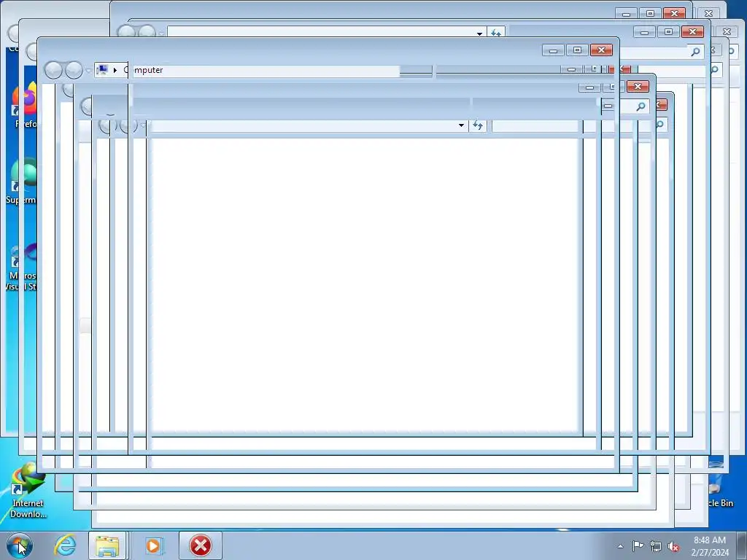
Task: Click the muted volume tray icon
Action: click(x=673, y=547)
